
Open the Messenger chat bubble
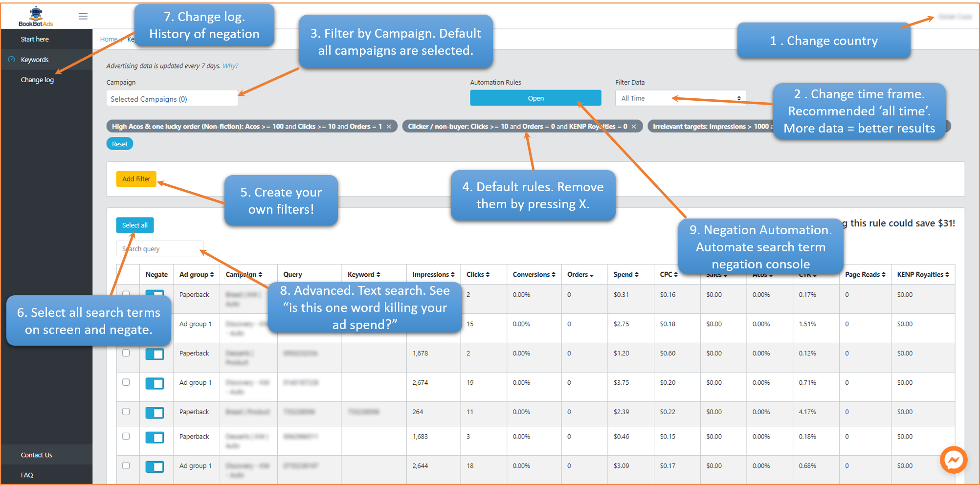953,460
